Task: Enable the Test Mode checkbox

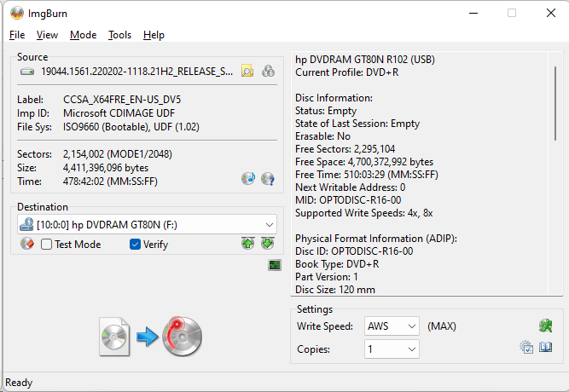Action: pos(47,245)
